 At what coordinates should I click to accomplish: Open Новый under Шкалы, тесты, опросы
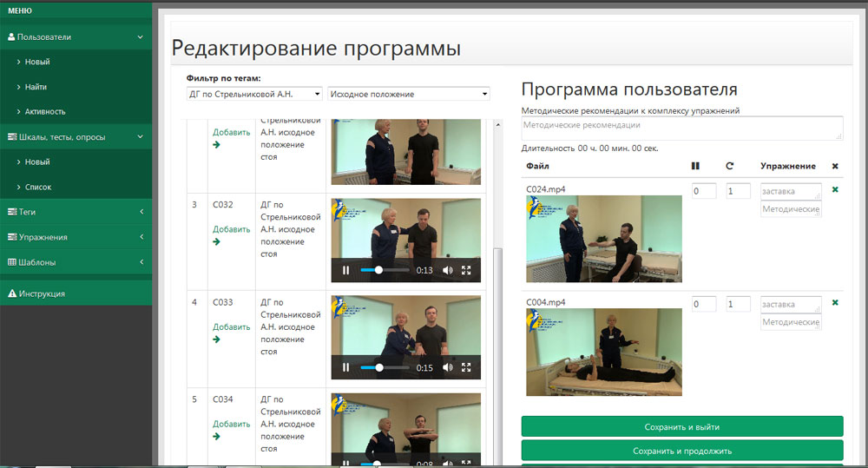(x=37, y=161)
